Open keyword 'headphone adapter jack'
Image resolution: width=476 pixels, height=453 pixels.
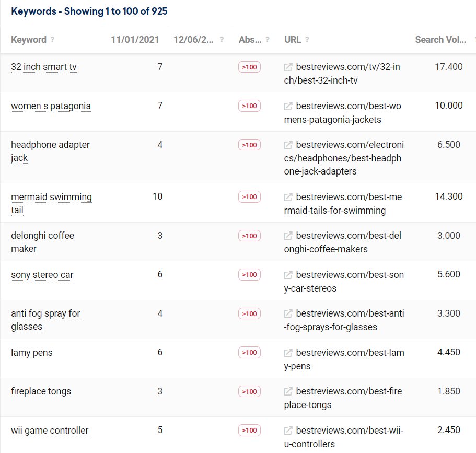point(50,151)
